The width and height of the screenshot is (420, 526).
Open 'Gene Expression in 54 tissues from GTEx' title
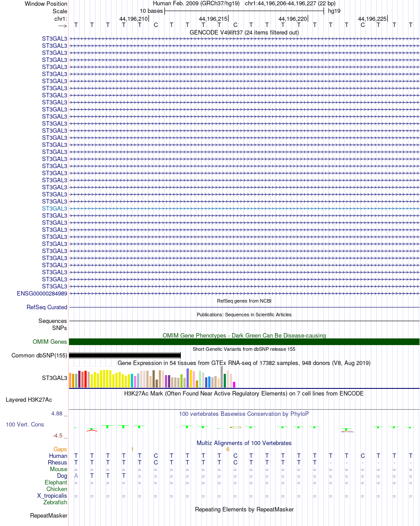coord(244,363)
